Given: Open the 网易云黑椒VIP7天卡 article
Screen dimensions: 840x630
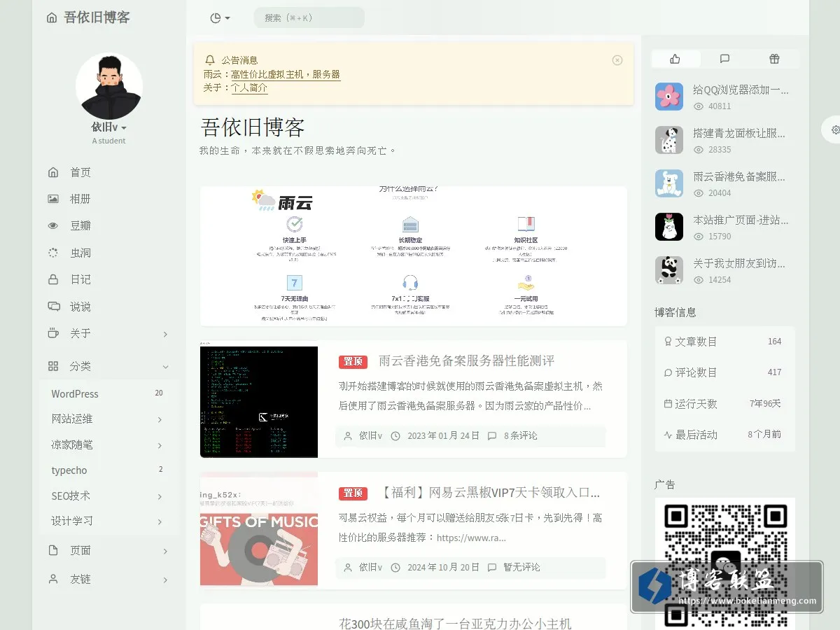Looking at the screenshot, I should point(489,493).
